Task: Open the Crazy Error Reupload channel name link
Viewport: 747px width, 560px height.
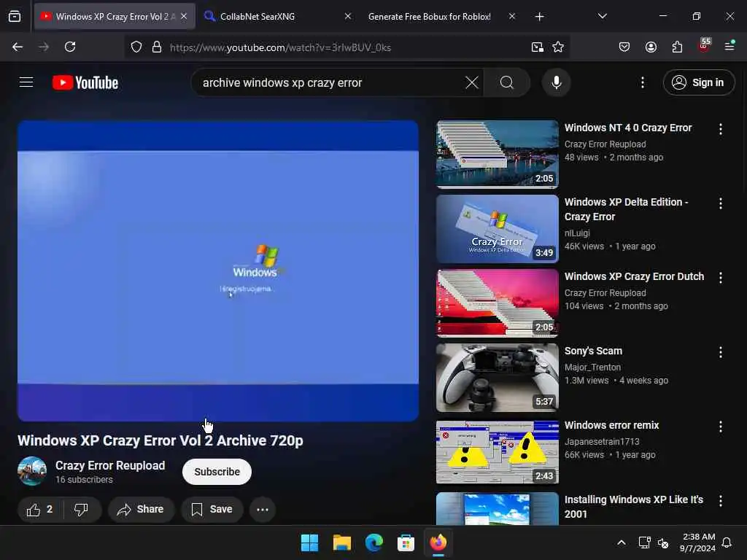Action: (110, 465)
